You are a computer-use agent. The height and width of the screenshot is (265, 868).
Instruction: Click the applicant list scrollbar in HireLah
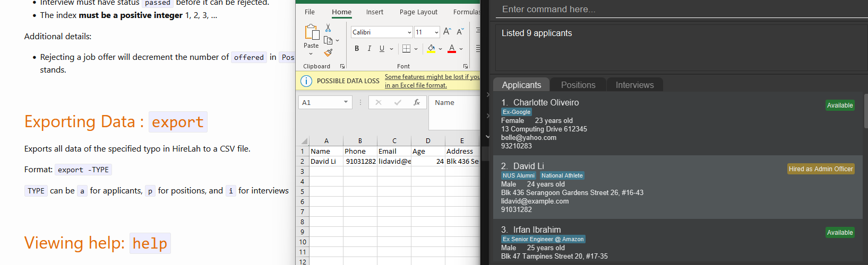pos(866,111)
